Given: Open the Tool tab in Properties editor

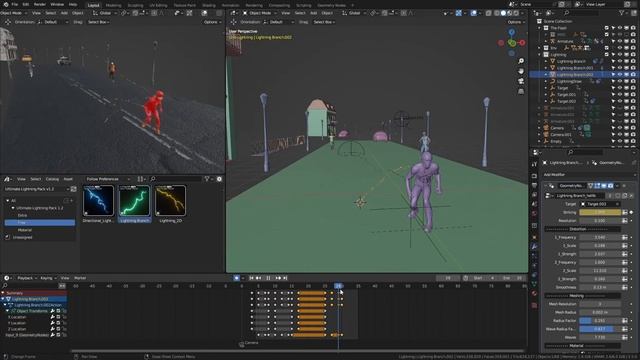Looking at the screenshot, I should [x=534, y=164].
